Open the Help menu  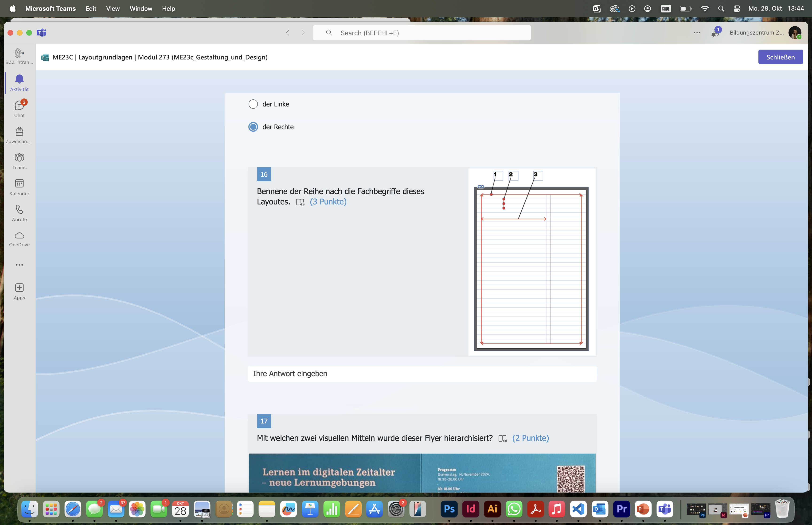coord(168,8)
